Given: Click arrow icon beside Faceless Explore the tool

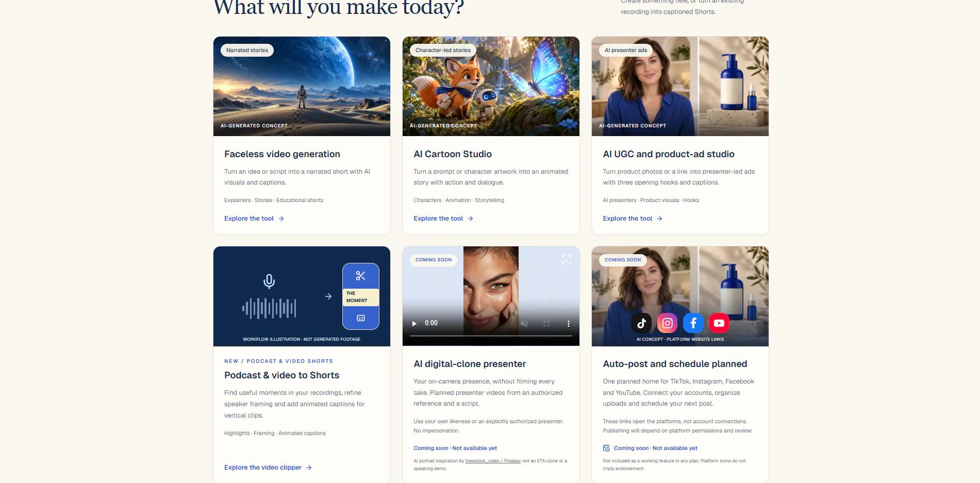Looking at the screenshot, I should pyautogui.click(x=281, y=219).
